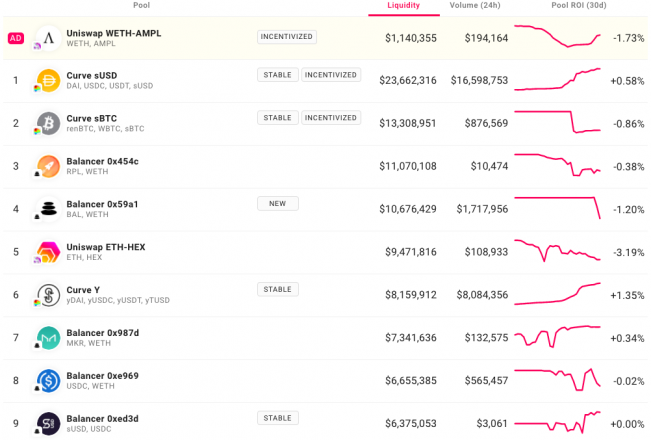This screenshot has width=651, height=440.
Task: Click the Balancer 0xed3d sUSD icon
Action: pos(49,423)
